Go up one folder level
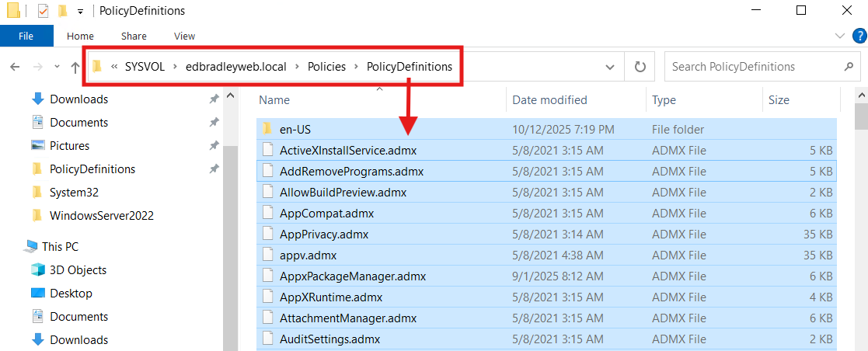The width and height of the screenshot is (868, 351). click(76, 67)
